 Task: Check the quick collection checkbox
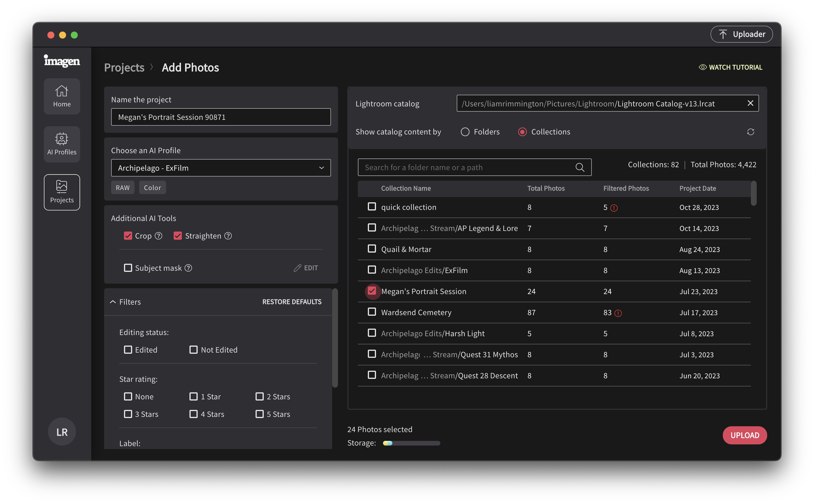pyautogui.click(x=372, y=207)
